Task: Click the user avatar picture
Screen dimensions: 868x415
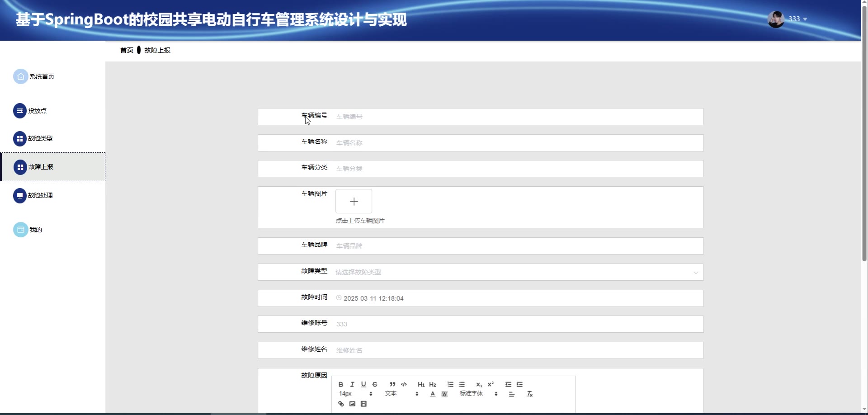Action: (776, 19)
